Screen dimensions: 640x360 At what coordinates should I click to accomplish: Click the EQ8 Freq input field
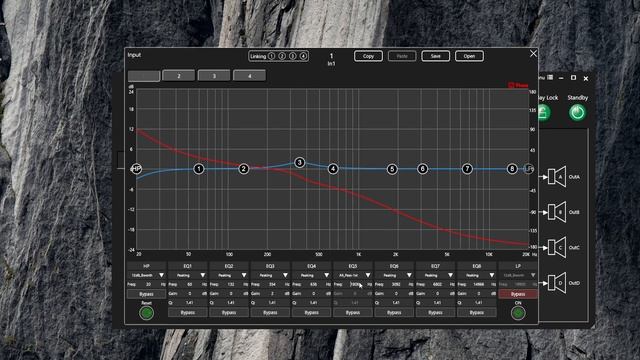coord(479,284)
